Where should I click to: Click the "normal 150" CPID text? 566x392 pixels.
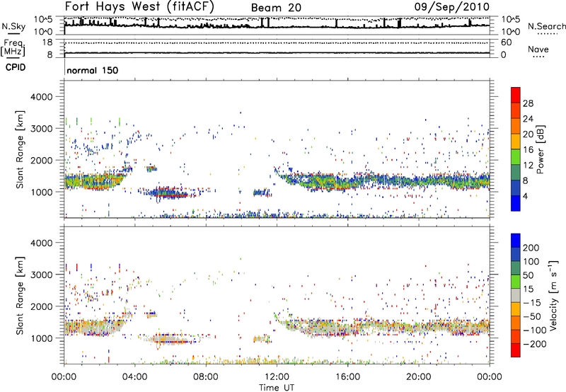(93, 70)
